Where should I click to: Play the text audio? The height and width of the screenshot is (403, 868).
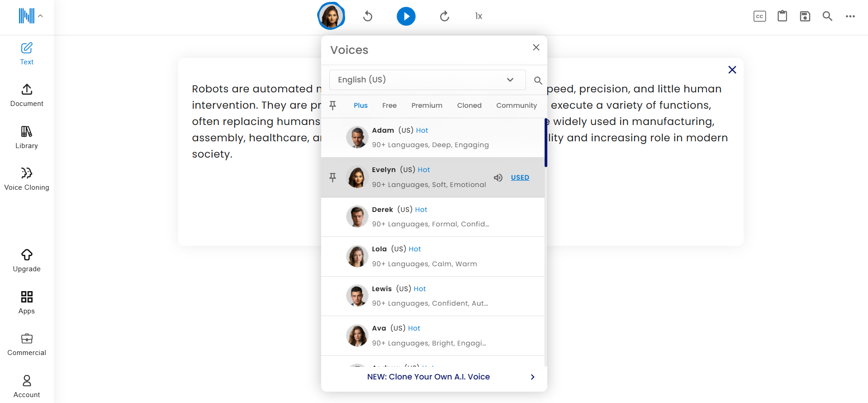point(406,16)
